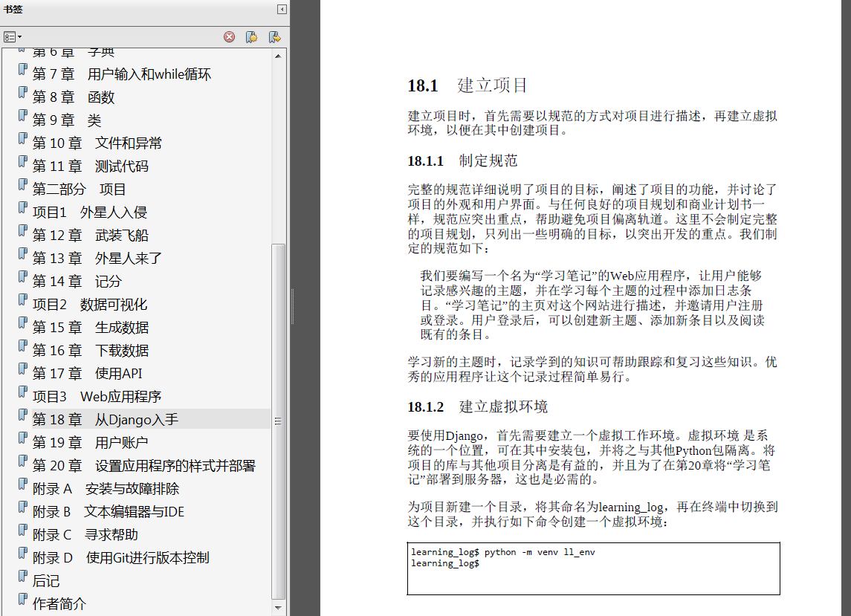Open bookmark 第 7 章 用户输入和while循环
851x616 pixels.
coord(122,74)
